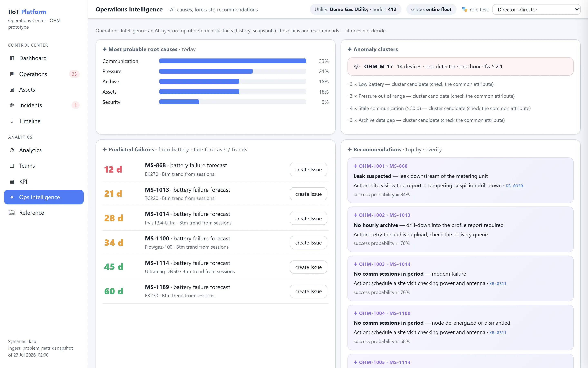Click the IIoT Platform logo text
Screen dimensions: 588x368
(27, 12)
